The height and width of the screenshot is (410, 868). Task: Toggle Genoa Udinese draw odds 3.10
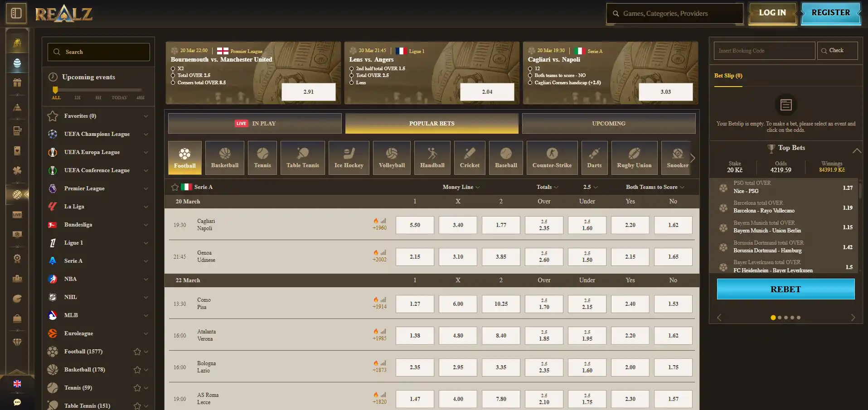point(458,257)
